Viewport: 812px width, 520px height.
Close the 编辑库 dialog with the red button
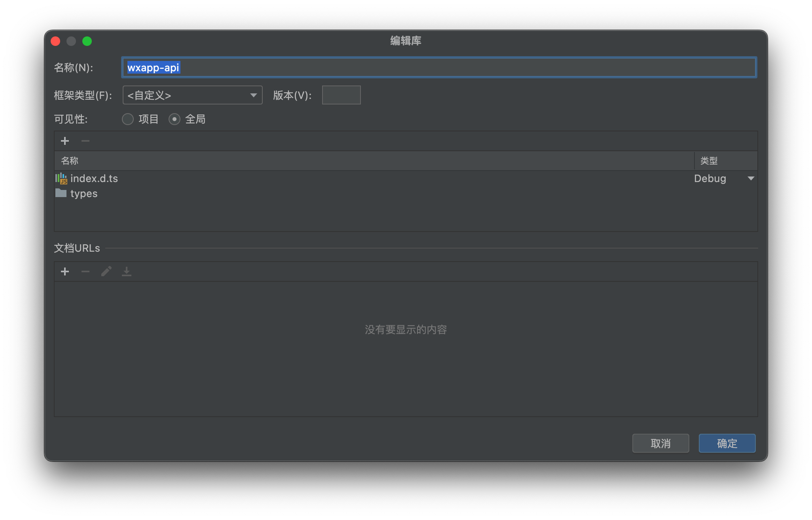coord(56,41)
